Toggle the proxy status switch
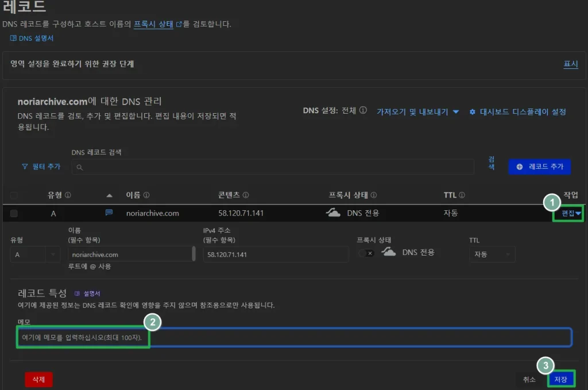 point(366,253)
